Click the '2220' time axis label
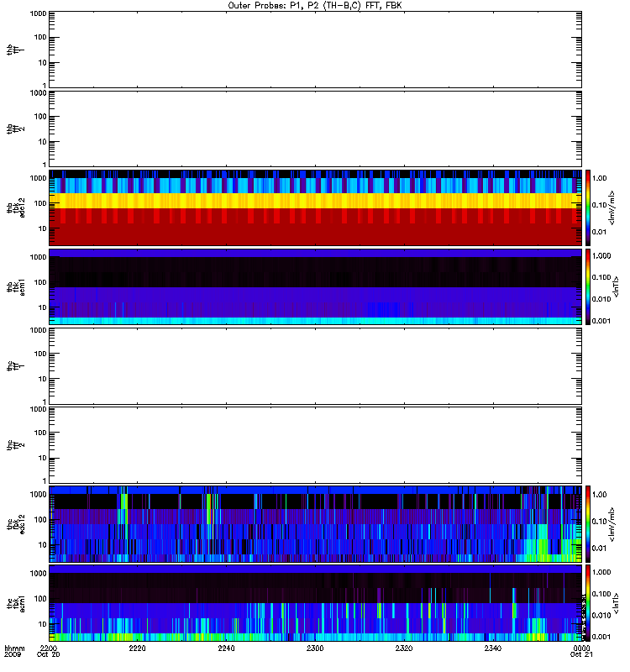 tap(137, 648)
